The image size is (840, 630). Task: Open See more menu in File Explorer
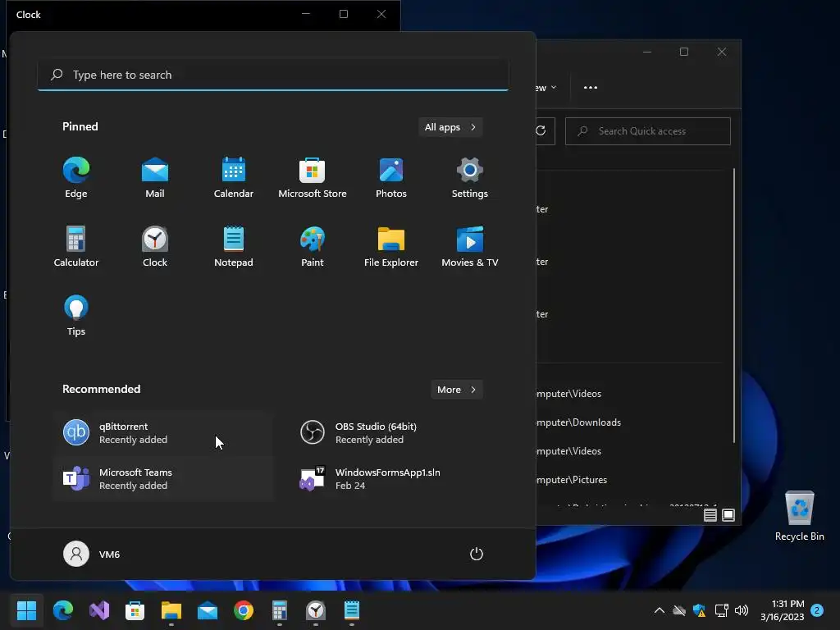591,88
